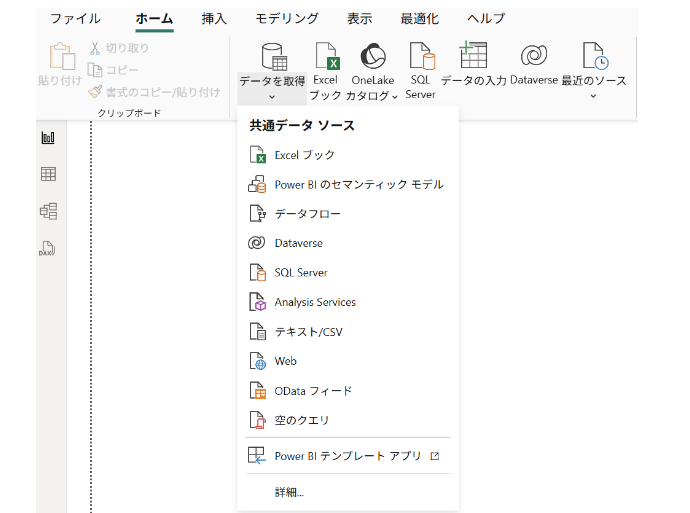Viewport: 690px width, 513px height.
Task: Open the Report view sidebar icon
Action: pos(48,138)
